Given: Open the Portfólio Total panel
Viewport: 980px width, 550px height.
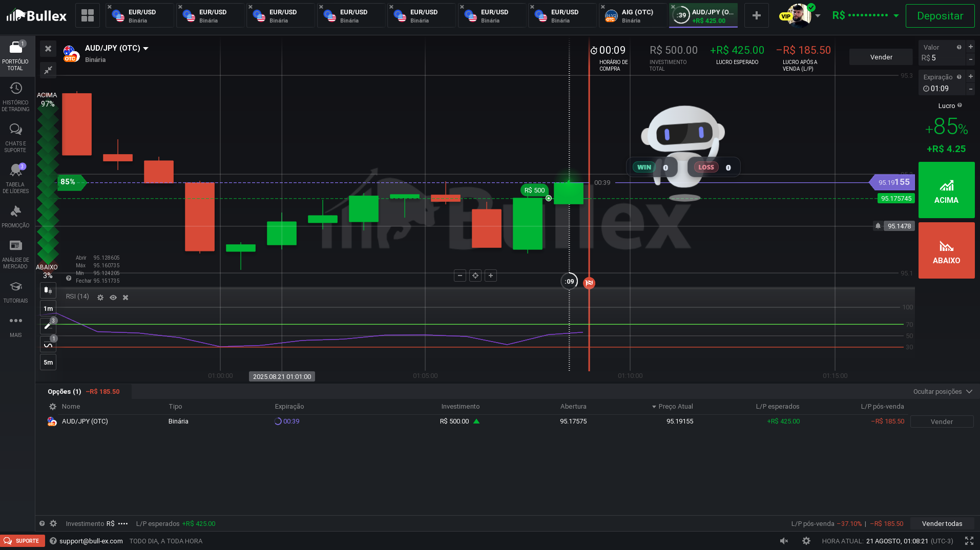Looking at the screenshot, I should coord(15,56).
